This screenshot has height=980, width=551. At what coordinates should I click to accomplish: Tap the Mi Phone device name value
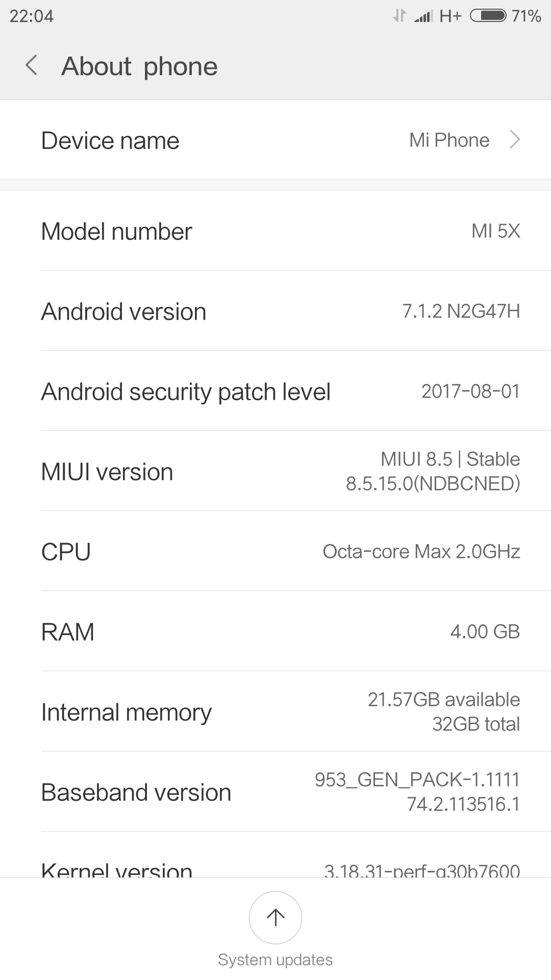(x=449, y=140)
